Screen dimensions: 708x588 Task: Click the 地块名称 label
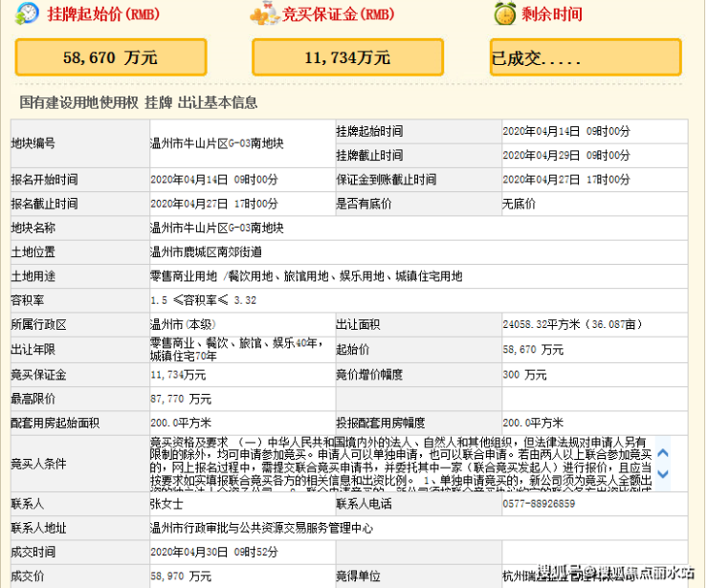click(33, 228)
